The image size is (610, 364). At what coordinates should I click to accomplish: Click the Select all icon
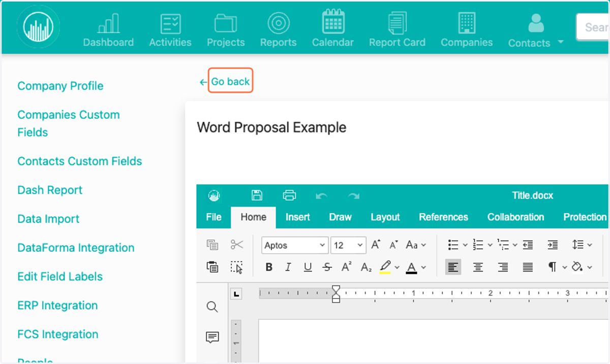click(237, 267)
